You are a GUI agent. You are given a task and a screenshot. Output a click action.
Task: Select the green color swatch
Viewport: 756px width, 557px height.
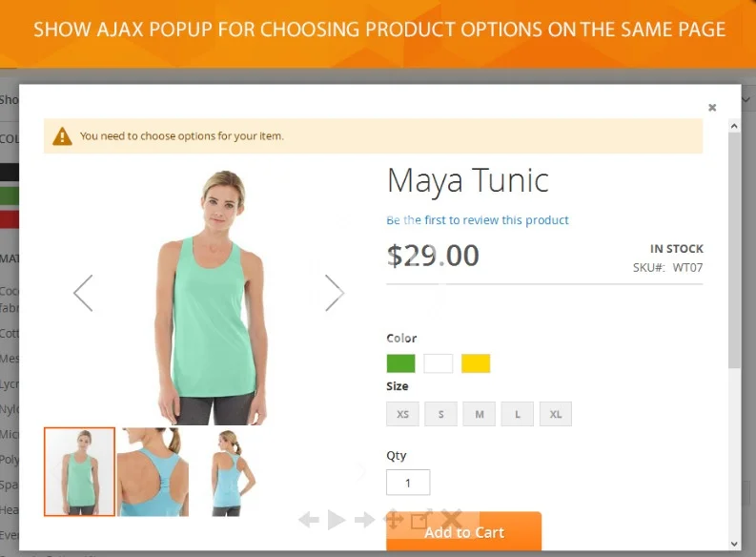[400, 363]
